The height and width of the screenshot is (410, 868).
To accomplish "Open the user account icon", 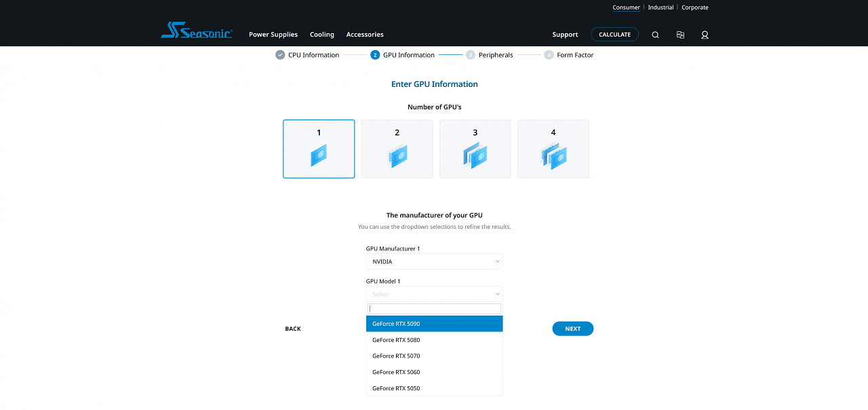I will click(x=705, y=35).
